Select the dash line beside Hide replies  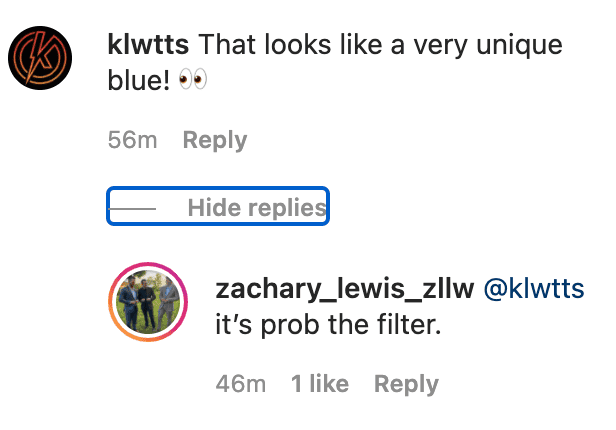click(x=132, y=209)
